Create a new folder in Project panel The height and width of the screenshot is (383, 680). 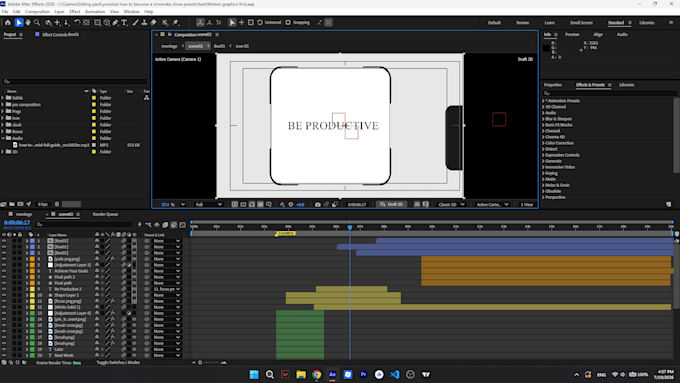click(x=12, y=204)
